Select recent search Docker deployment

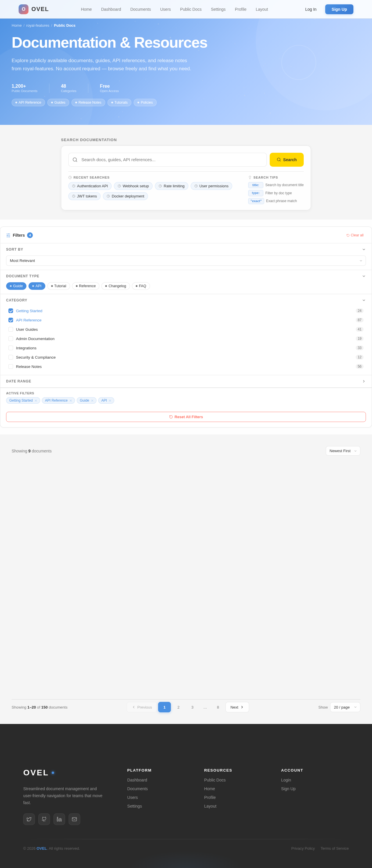pyautogui.click(x=125, y=196)
